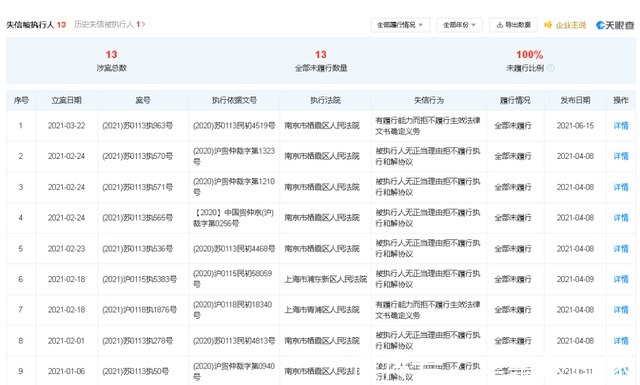Click case number (2021)苏0113执50号

[136, 372]
